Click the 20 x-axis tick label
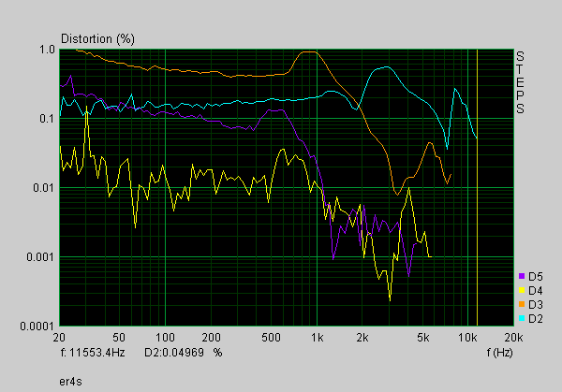Viewport: 562px width, 392px height. [59, 338]
